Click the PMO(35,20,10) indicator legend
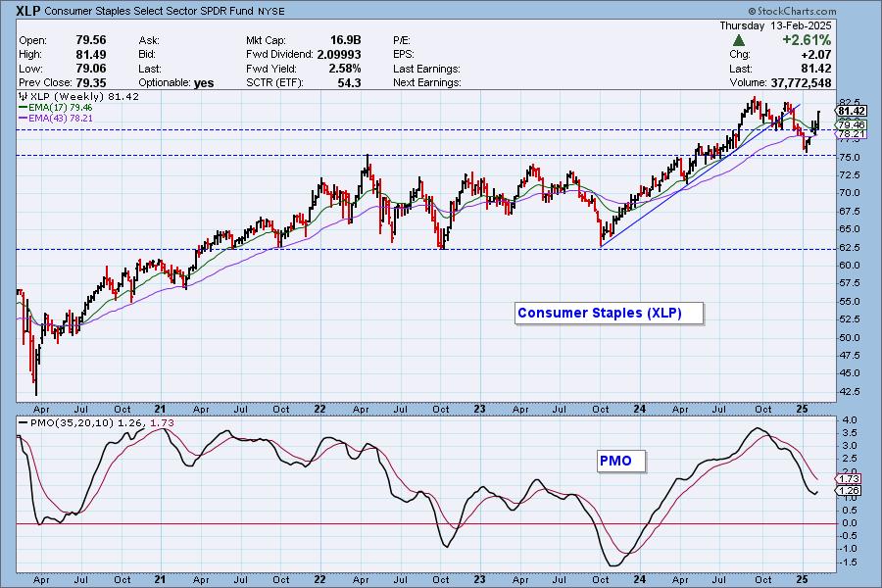 coord(97,423)
